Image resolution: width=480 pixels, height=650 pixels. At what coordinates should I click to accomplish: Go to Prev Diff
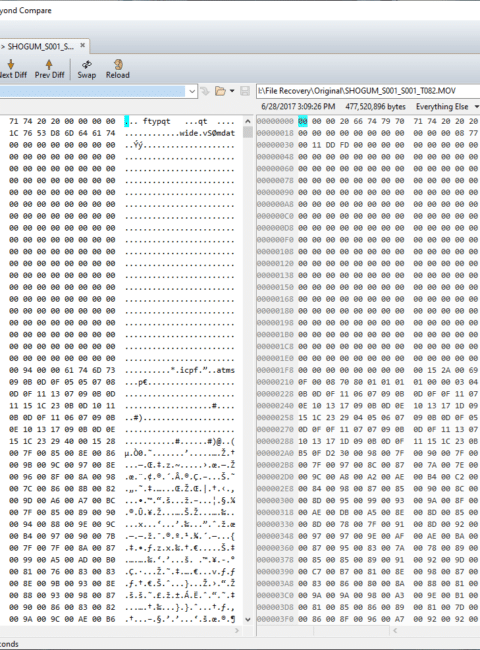coord(49,69)
